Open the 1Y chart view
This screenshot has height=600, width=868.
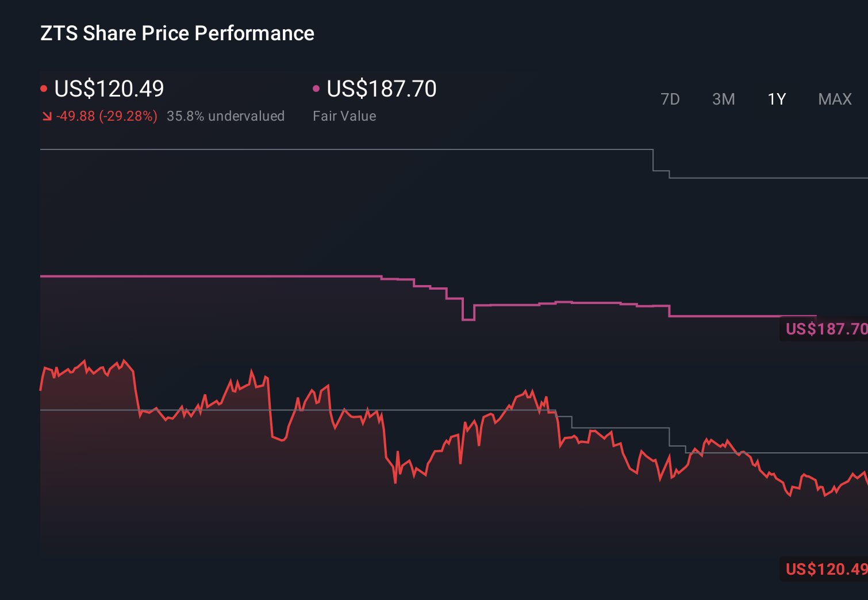pos(776,99)
